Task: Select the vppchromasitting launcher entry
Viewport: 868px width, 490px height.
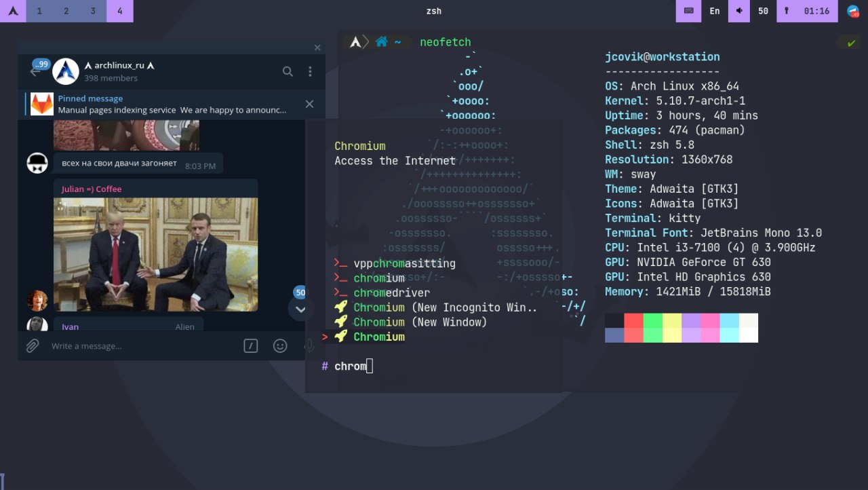Action: coord(395,263)
